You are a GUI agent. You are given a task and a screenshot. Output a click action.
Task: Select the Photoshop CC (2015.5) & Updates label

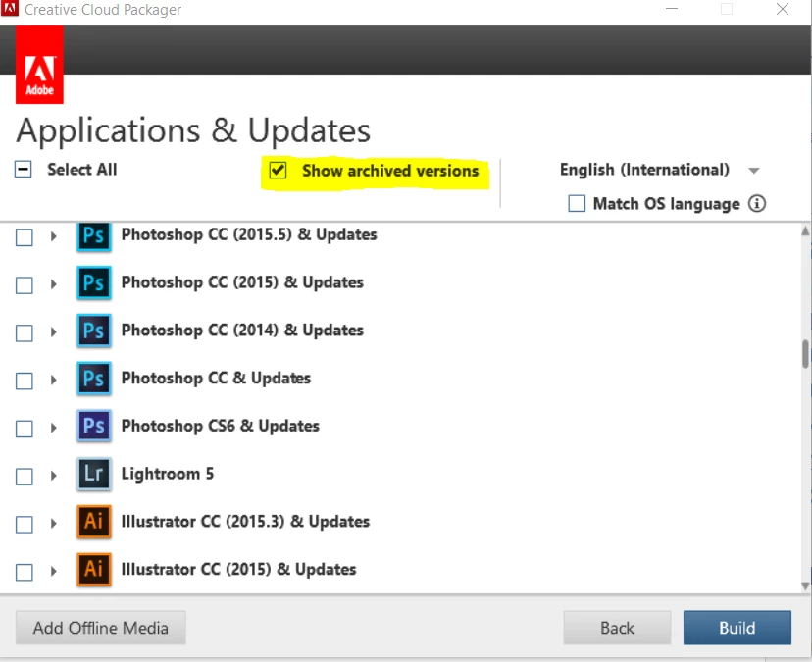[x=249, y=234]
